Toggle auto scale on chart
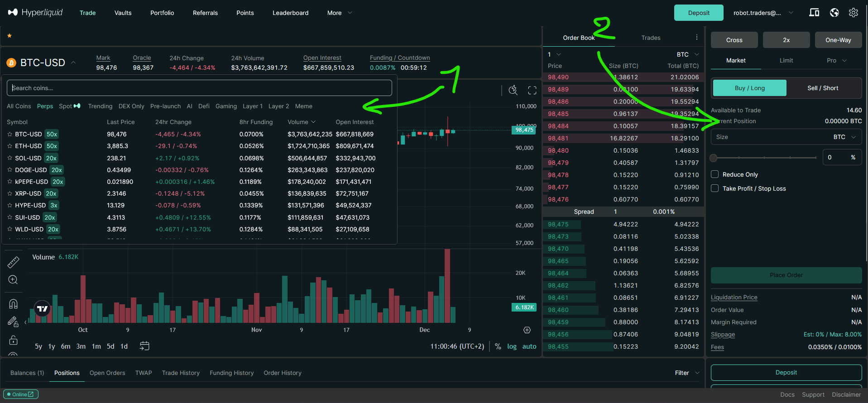The width and height of the screenshot is (868, 403). [x=529, y=346]
